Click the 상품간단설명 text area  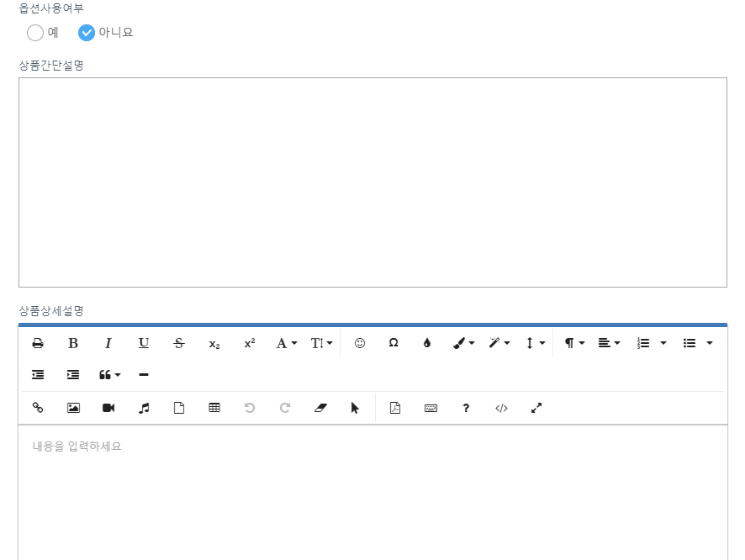(x=372, y=182)
